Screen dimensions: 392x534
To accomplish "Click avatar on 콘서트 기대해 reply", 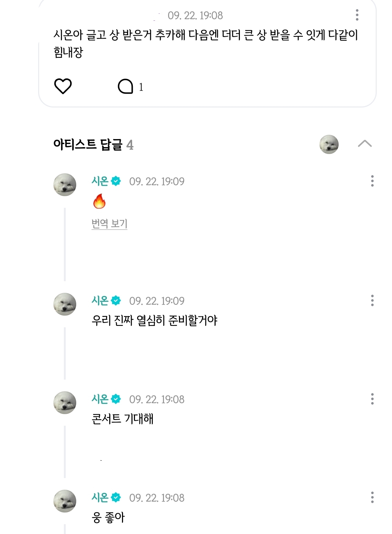I will pos(65,402).
